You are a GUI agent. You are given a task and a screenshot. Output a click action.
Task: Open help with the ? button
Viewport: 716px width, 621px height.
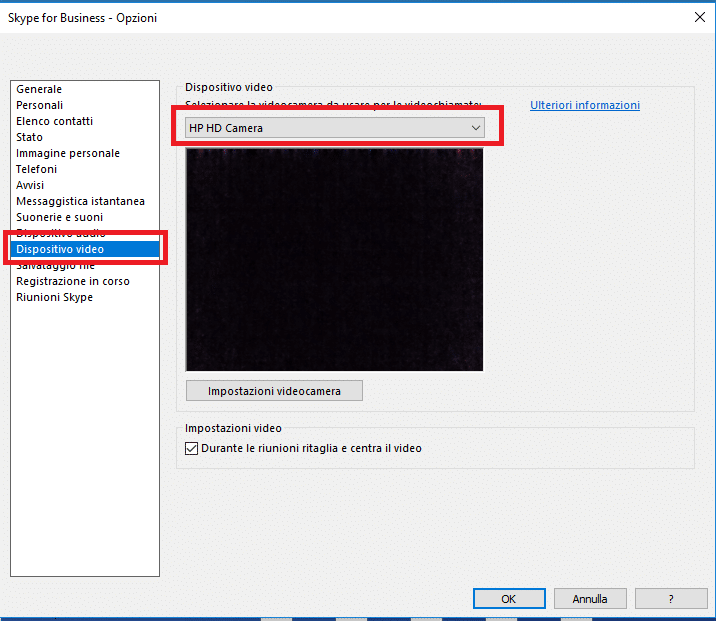pyautogui.click(x=671, y=599)
